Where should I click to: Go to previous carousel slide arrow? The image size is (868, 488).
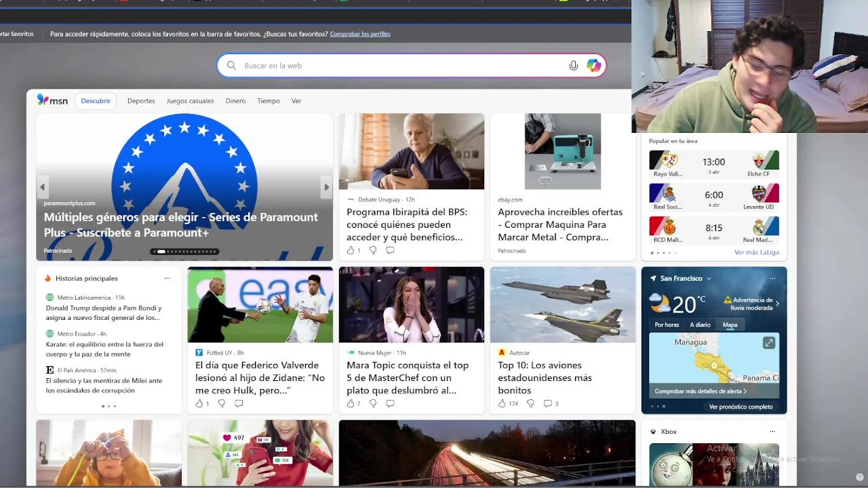click(x=42, y=187)
